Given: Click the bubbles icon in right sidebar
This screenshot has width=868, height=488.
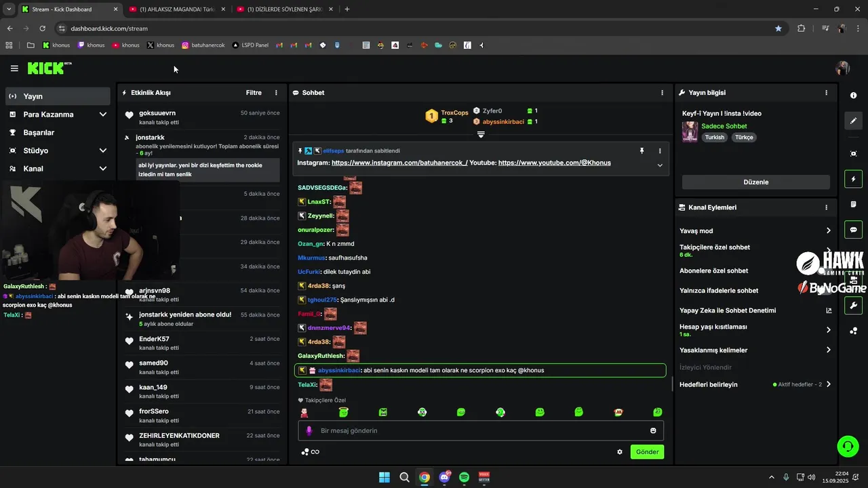Looking at the screenshot, I should 853,331.
